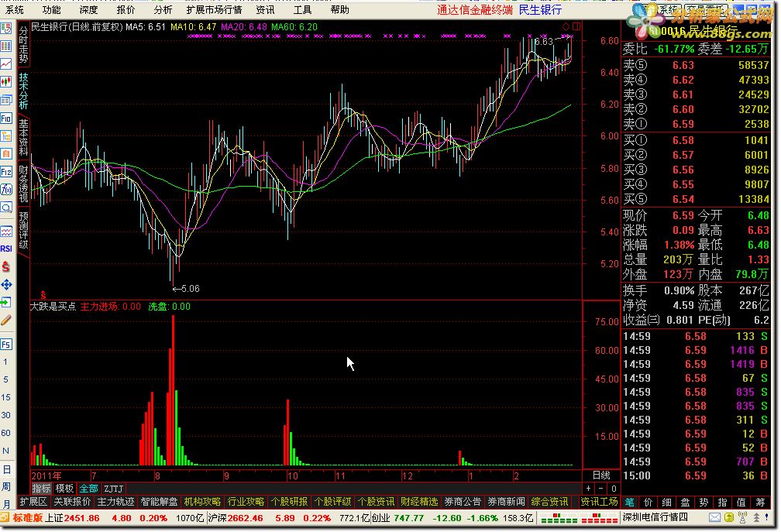Click the tree structure icon in sidebar
Image resolution: width=781 pixels, height=532 pixels.
6,136
